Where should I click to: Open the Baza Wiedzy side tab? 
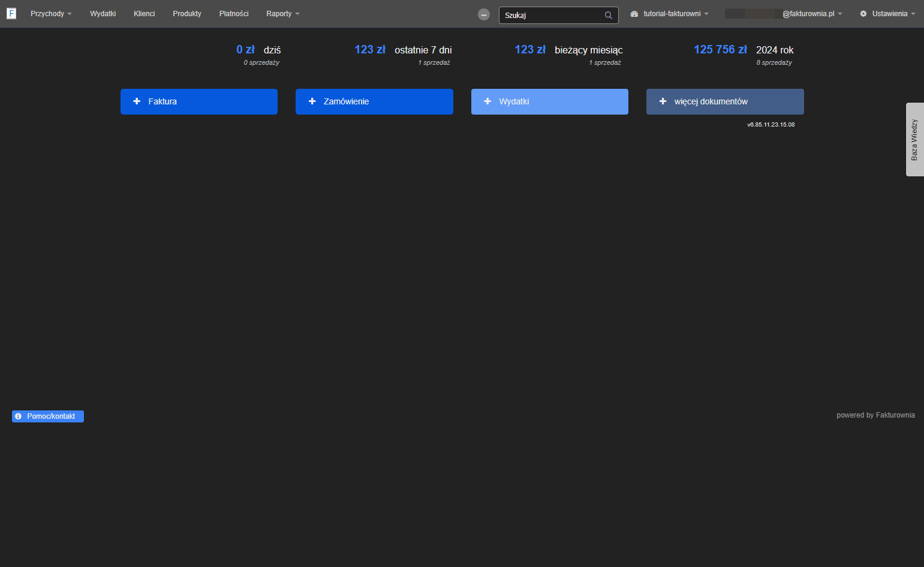pyautogui.click(x=915, y=139)
